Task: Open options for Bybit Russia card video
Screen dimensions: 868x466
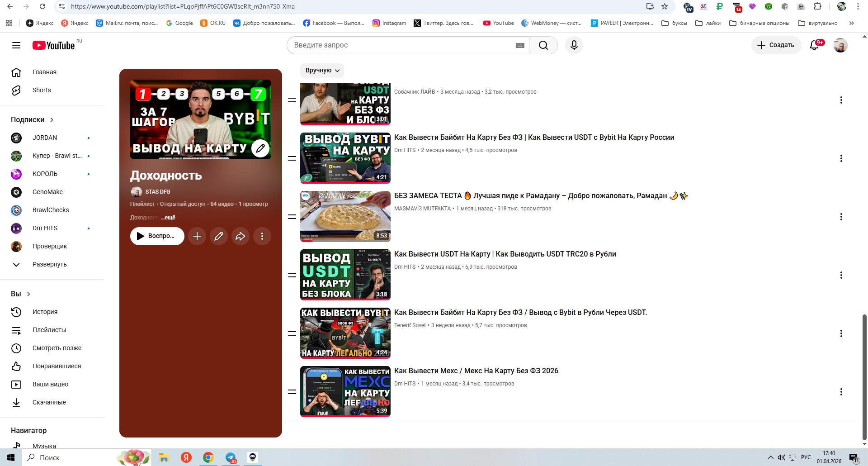Action: (841, 158)
